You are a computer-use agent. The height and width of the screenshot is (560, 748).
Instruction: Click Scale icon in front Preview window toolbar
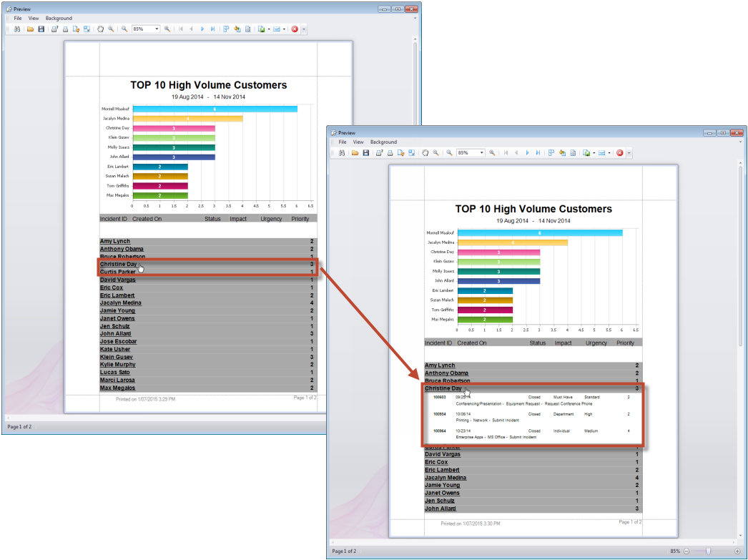click(412, 153)
